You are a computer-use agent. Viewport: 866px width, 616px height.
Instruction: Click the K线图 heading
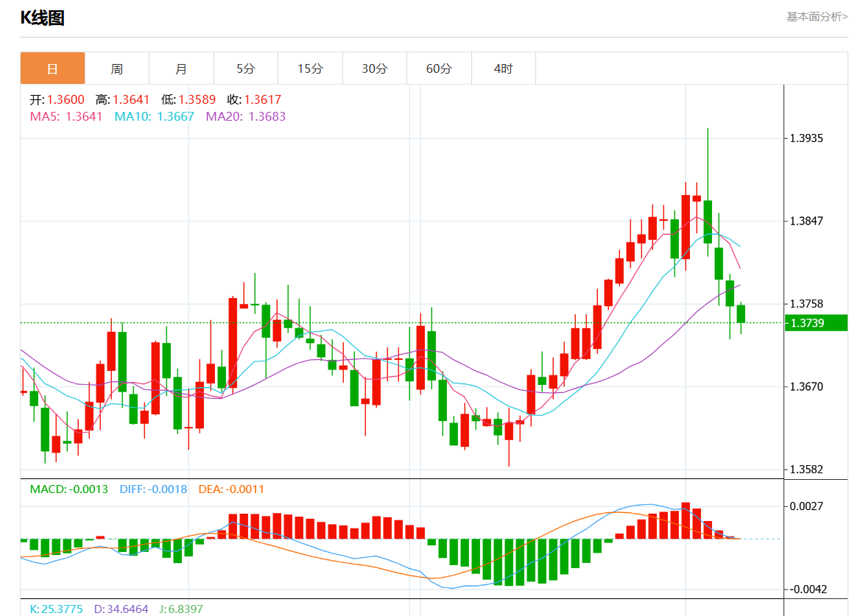(43, 18)
